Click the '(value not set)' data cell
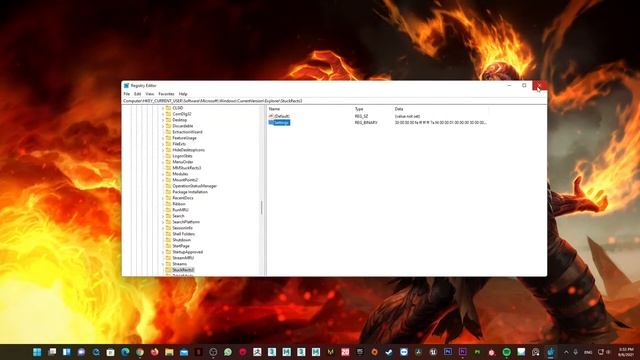The width and height of the screenshot is (640, 360). (407, 116)
